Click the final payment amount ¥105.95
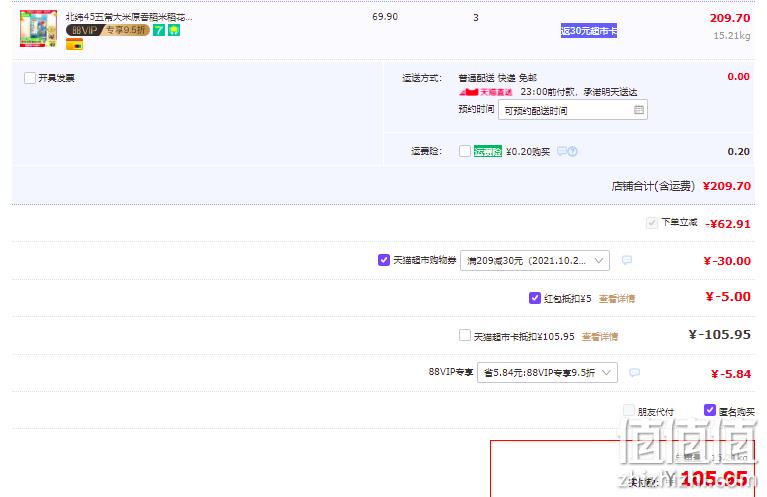The width and height of the screenshot is (767, 497). (708, 478)
